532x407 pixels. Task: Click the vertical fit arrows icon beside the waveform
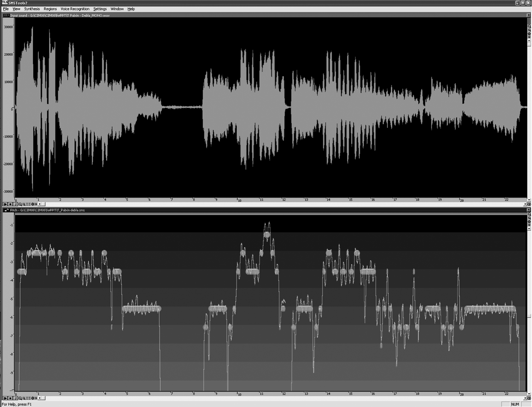point(529,35)
